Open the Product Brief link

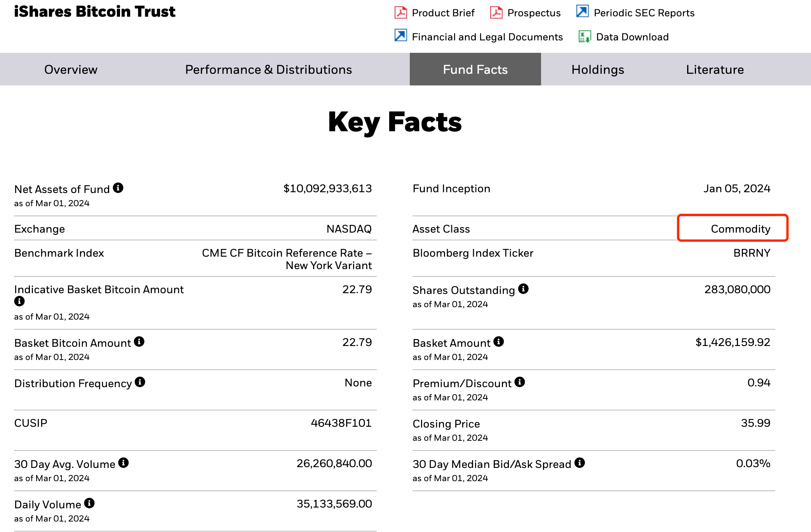click(x=443, y=13)
